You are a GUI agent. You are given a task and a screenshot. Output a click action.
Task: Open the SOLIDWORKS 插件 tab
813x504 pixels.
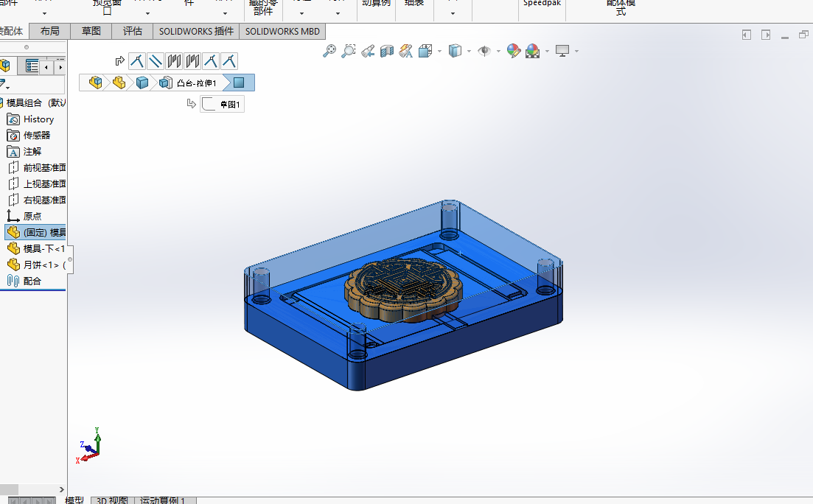196,31
